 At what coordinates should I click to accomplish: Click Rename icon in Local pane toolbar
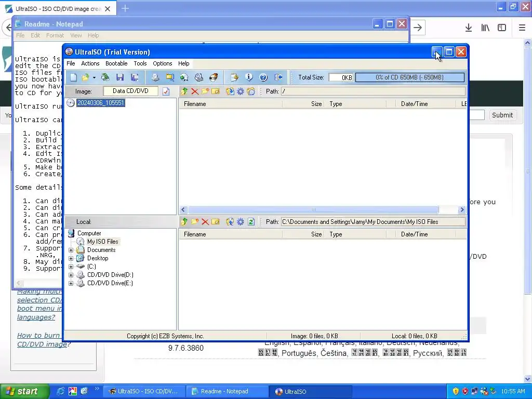point(216,222)
